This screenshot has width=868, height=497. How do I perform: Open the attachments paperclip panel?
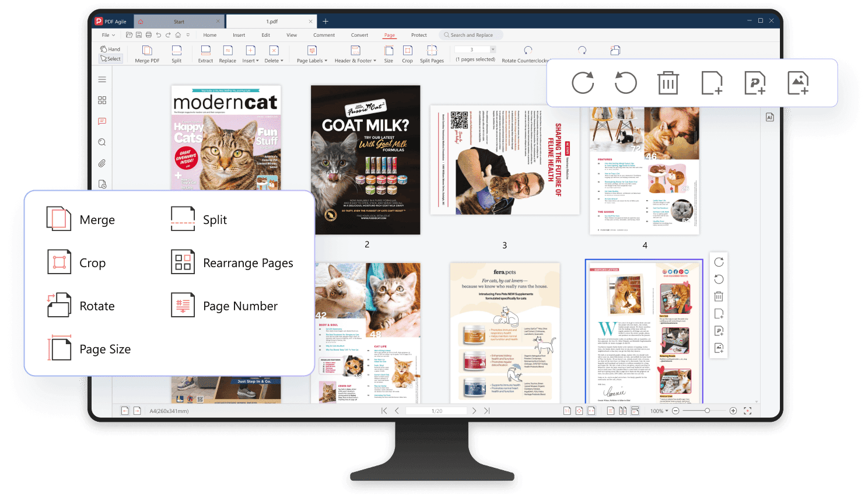(x=102, y=163)
